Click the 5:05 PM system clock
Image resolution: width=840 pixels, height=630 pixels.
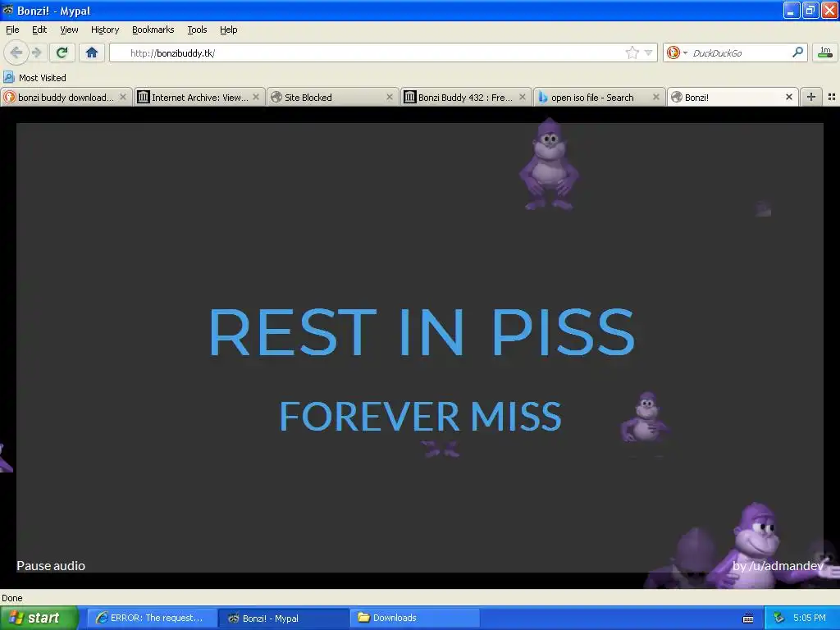tap(810, 618)
